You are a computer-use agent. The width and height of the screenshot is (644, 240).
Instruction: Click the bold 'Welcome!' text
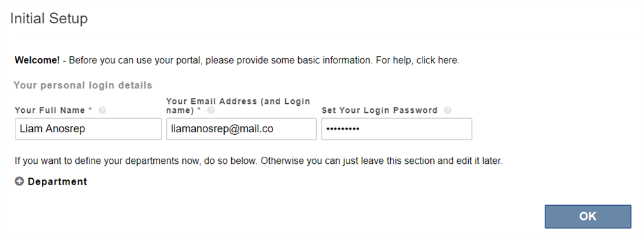(x=37, y=60)
